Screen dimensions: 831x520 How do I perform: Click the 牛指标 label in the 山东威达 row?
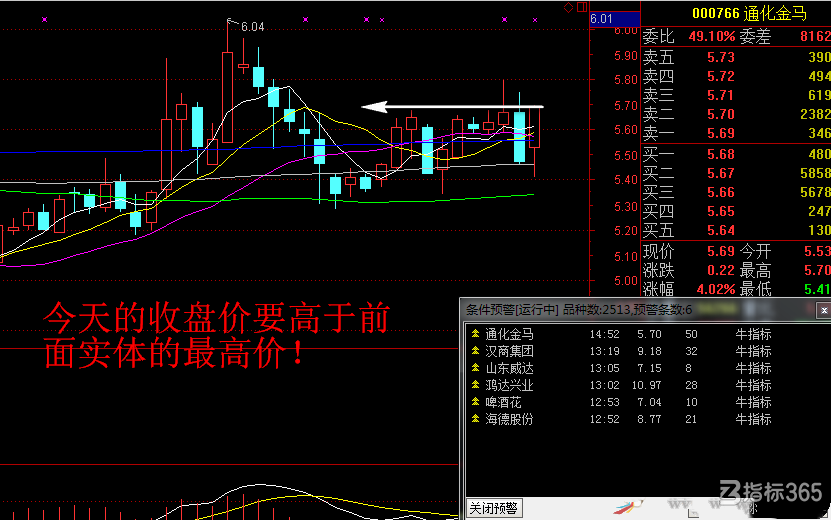[x=753, y=368]
